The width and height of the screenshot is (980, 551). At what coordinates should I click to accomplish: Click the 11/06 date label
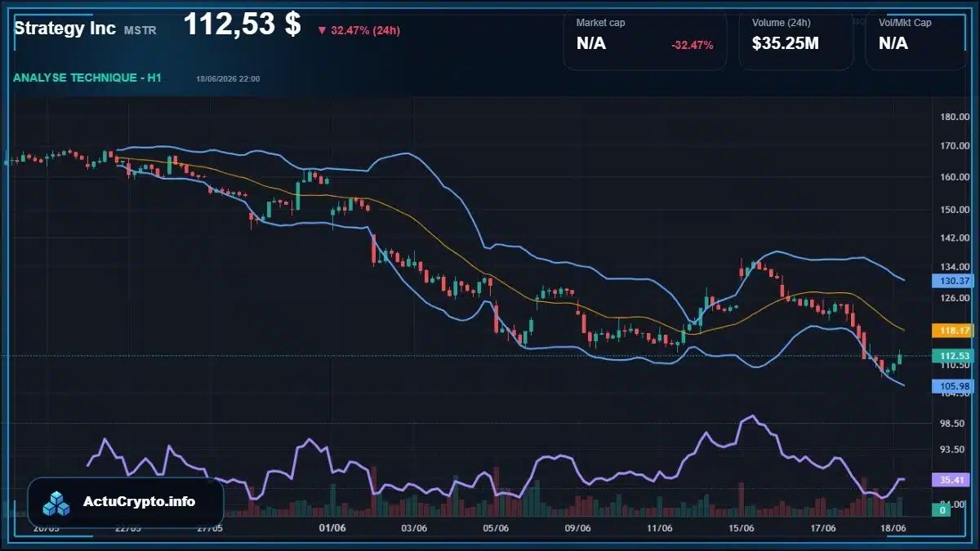point(660,529)
